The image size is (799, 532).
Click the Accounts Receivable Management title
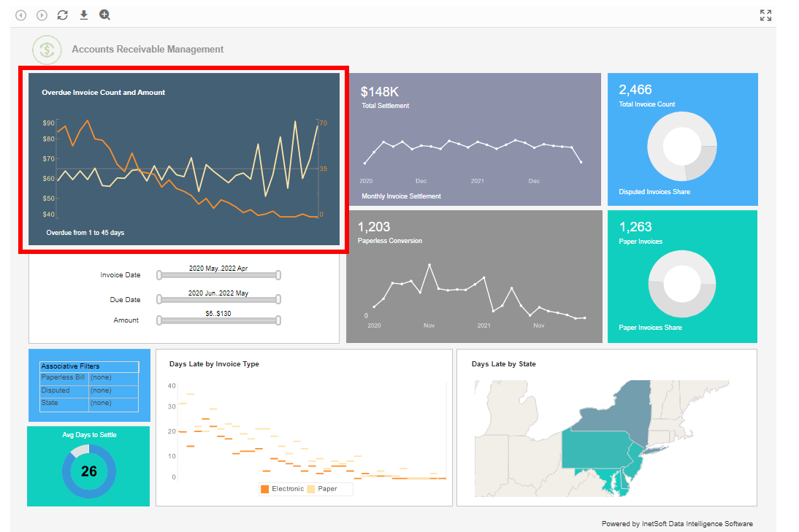coord(148,50)
